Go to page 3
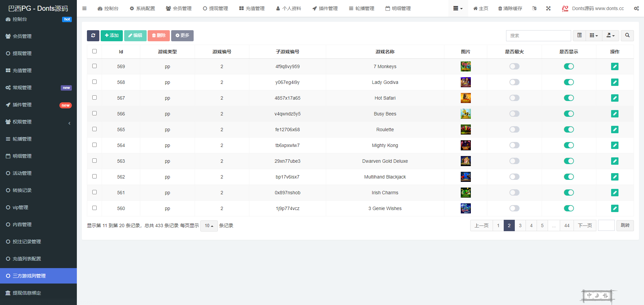This screenshot has width=644, height=305. 520,225
